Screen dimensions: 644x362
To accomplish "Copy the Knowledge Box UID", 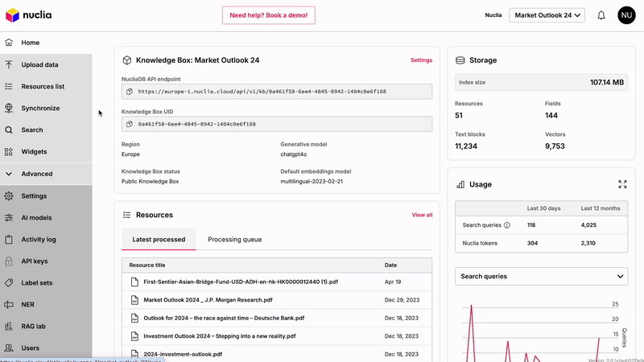I will (x=130, y=125).
